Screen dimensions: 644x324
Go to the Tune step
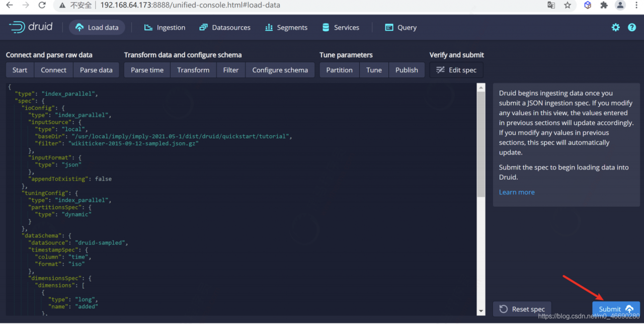tap(374, 70)
